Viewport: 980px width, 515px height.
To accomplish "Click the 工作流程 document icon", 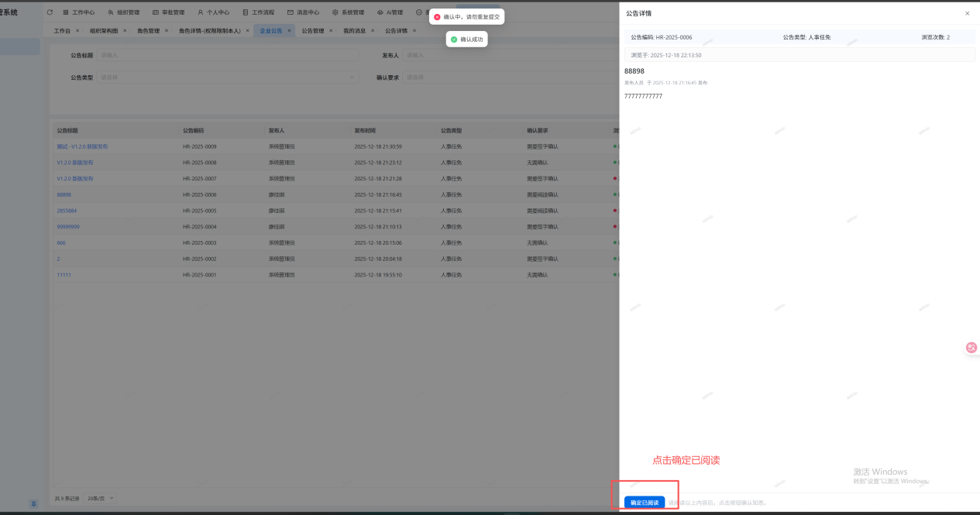I will pyautogui.click(x=246, y=12).
